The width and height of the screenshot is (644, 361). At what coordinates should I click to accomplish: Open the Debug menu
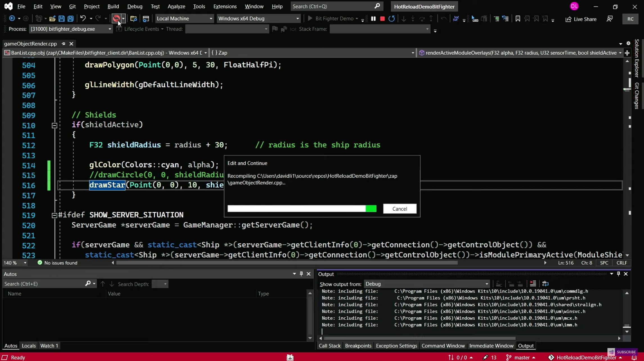tap(135, 6)
